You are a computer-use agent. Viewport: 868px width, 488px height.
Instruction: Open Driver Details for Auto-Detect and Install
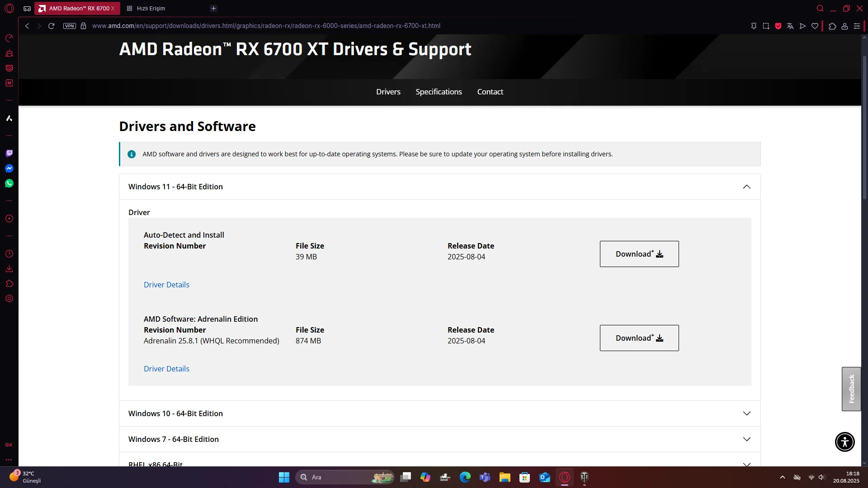click(x=166, y=285)
